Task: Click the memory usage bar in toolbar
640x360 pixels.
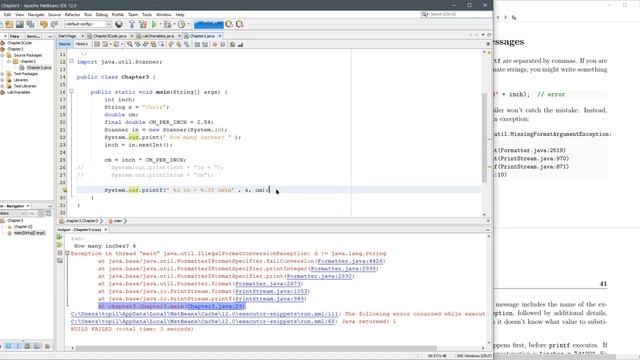Action: (209, 24)
